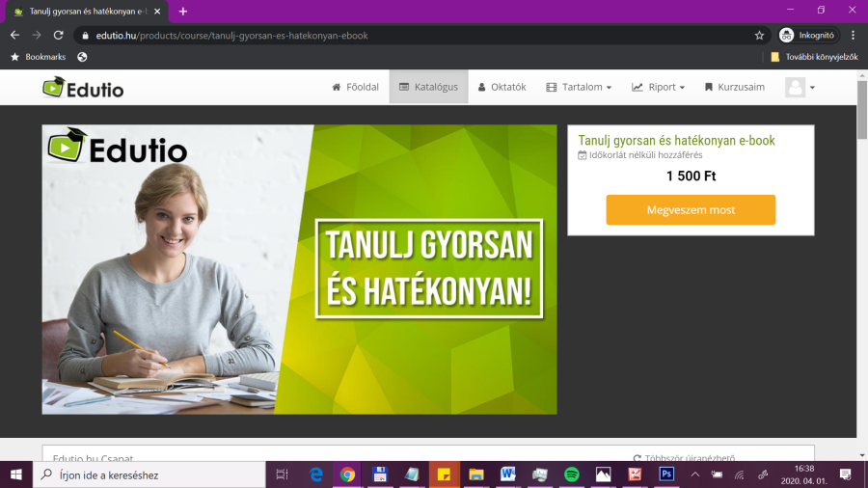Click the page vertical scrollbar thumb
Image resolution: width=868 pixels, height=488 pixels.
click(862, 110)
